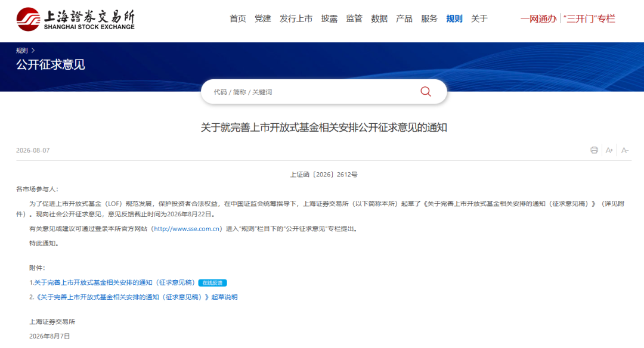
Task: Select the highlighted 规则 menu item
Action: click(x=454, y=19)
